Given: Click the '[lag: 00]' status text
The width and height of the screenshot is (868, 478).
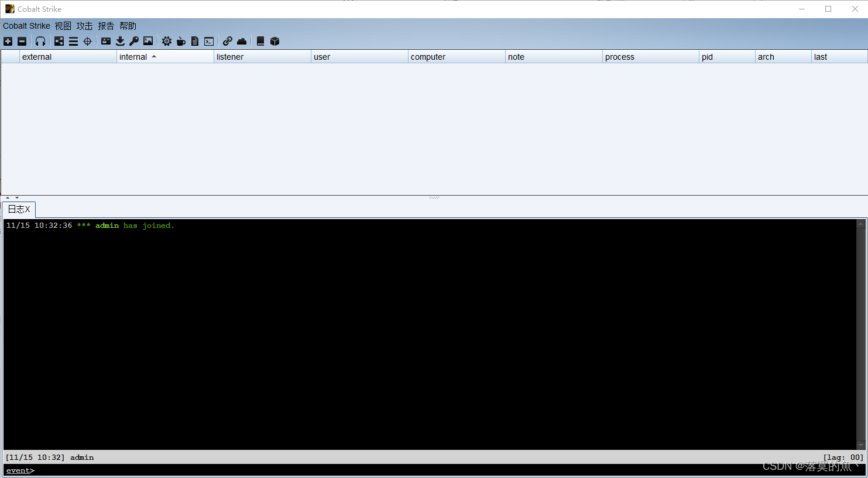Looking at the screenshot, I should 843,457.
